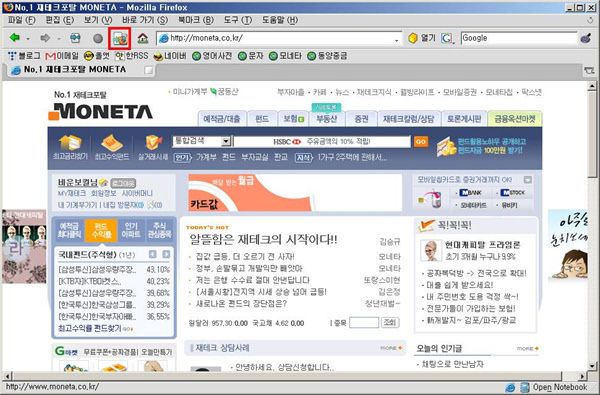Select the 보험 site tab
Image resolution: width=600 pixels, height=395 pixels.
[x=293, y=119]
